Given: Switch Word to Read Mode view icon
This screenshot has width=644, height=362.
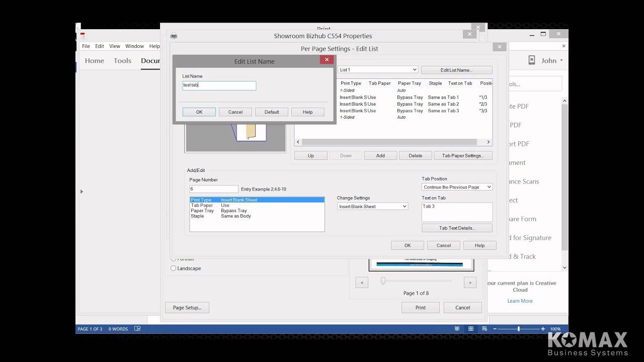Looking at the screenshot, I should click(457, 329).
